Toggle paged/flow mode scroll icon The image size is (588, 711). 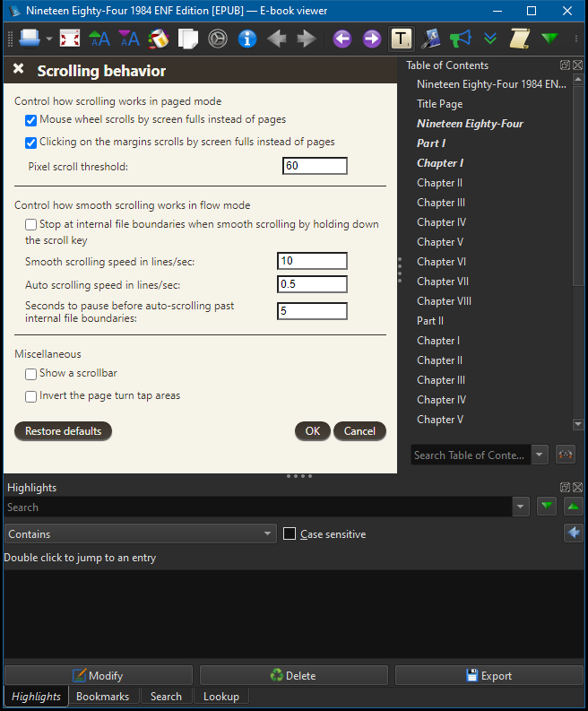520,38
